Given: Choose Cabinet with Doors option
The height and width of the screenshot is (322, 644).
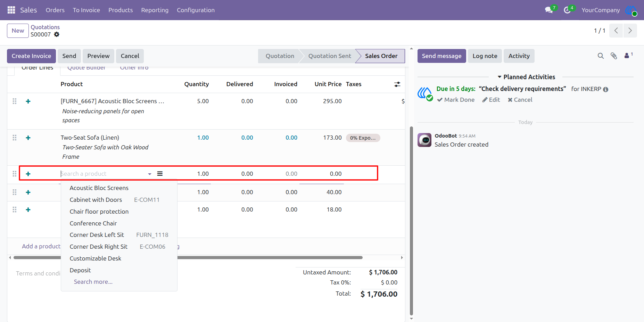Looking at the screenshot, I should coord(96,200).
